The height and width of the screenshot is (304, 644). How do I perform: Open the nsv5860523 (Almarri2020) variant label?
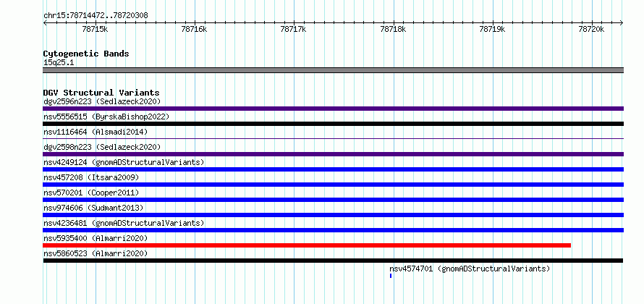pyautogui.click(x=96, y=253)
